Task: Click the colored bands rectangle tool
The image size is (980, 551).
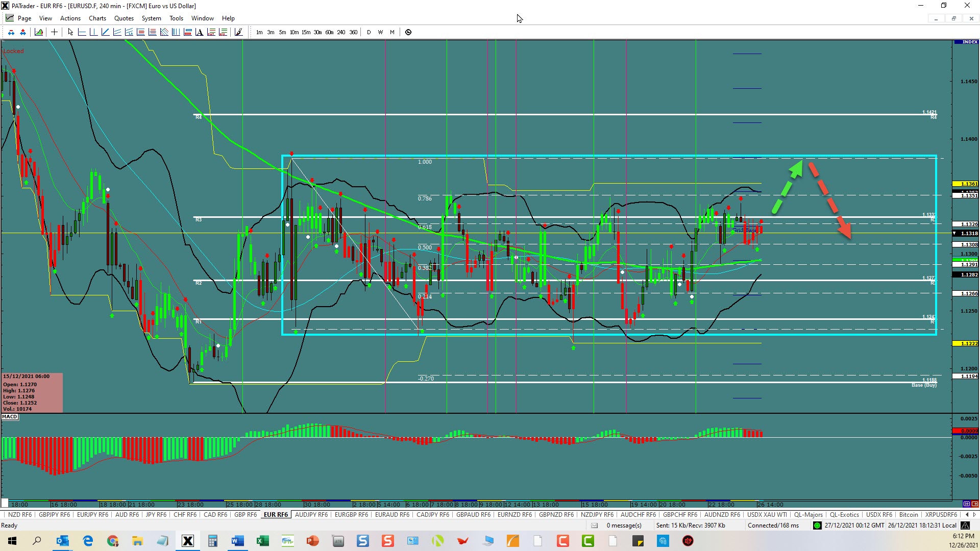Action: 187,32
